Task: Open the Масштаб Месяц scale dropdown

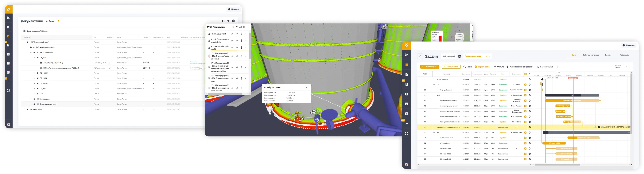Action: (x=627, y=67)
